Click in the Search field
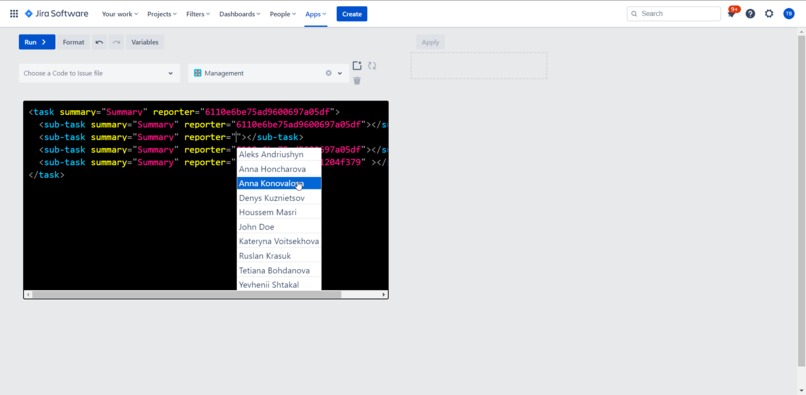 click(673, 14)
